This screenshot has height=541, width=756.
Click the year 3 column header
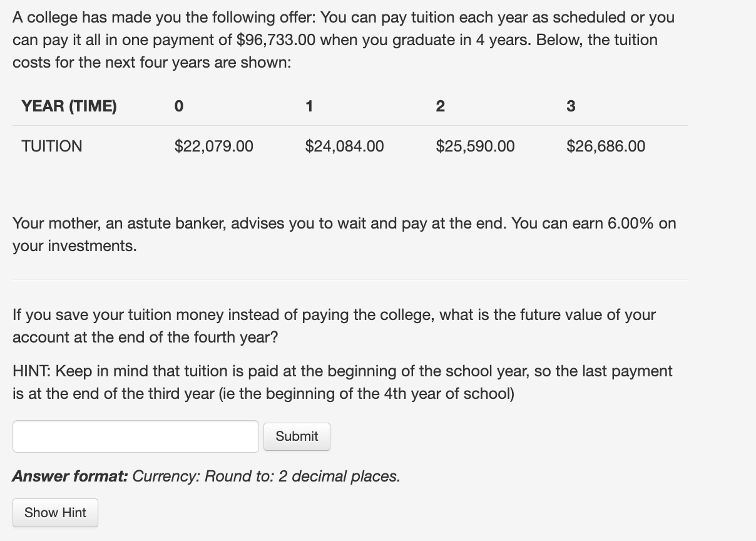click(x=570, y=106)
